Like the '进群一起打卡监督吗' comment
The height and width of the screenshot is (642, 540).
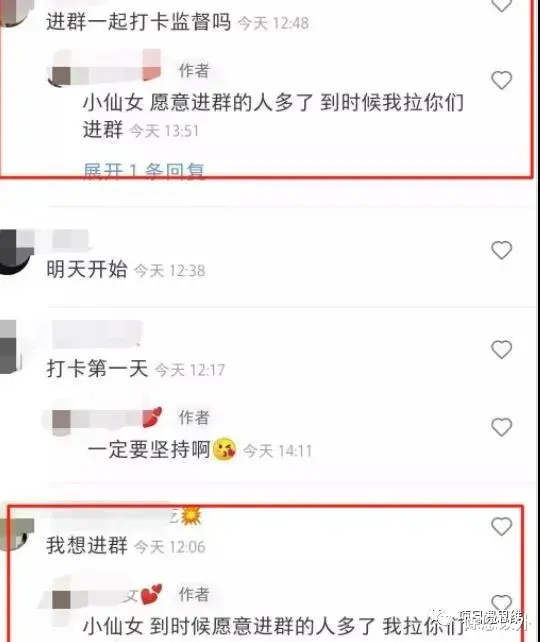pos(502,5)
